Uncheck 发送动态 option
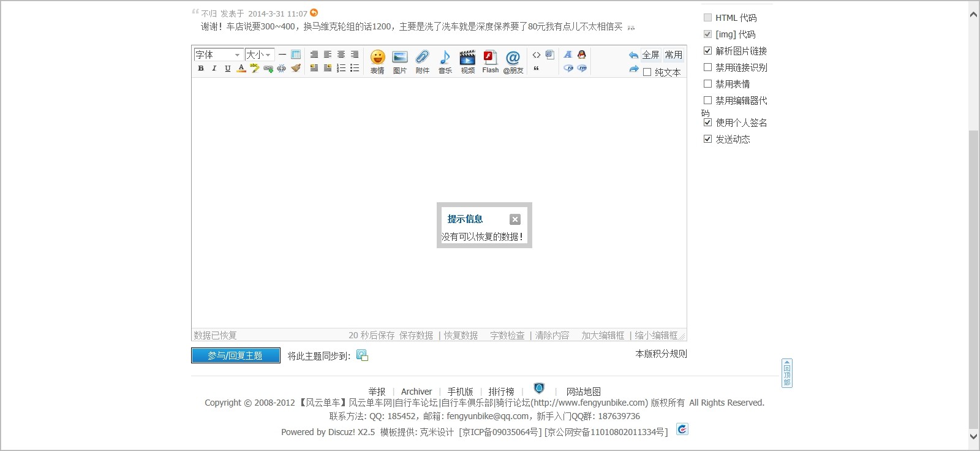 click(x=707, y=139)
